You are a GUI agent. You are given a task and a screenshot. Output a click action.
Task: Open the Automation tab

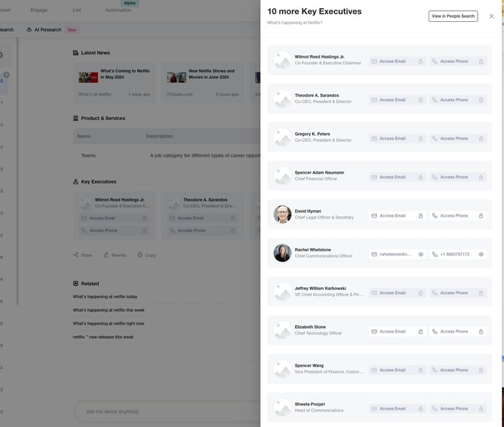[x=118, y=10]
